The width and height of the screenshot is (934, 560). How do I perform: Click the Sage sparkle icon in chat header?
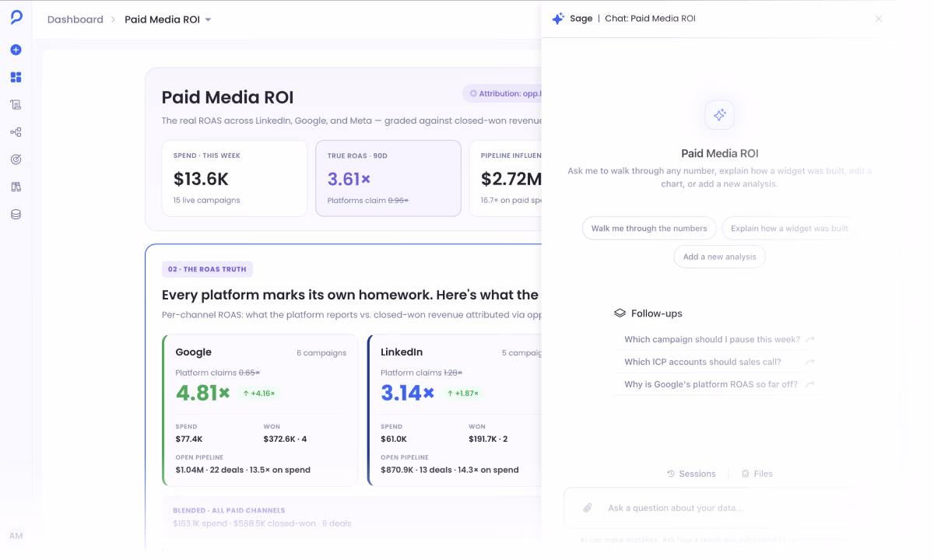(x=558, y=19)
